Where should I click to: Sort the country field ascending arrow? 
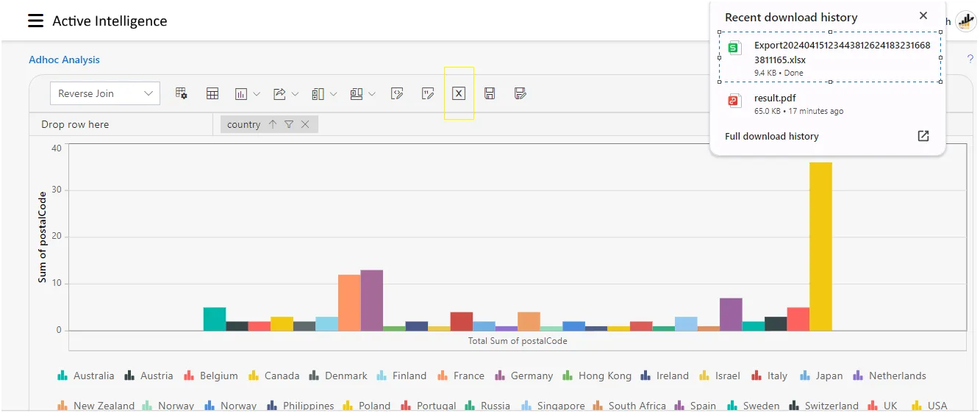(x=273, y=124)
